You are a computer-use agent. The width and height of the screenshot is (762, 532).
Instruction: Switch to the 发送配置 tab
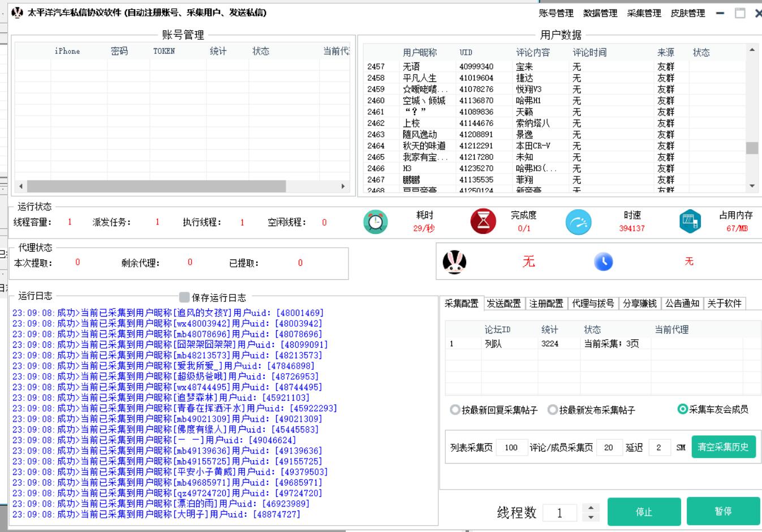click(503, 304)
